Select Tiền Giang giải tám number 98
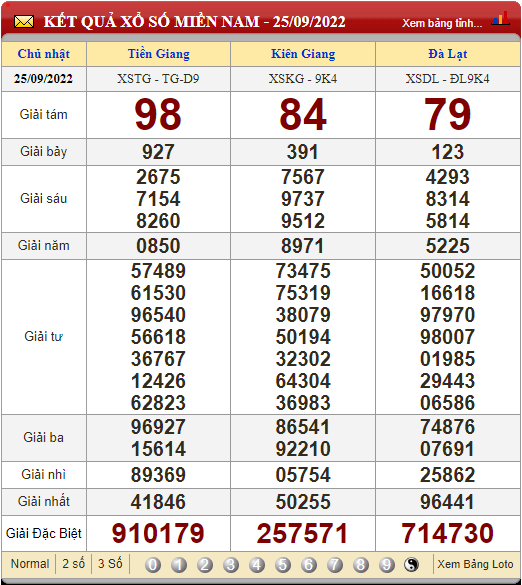 click(158, 114)
